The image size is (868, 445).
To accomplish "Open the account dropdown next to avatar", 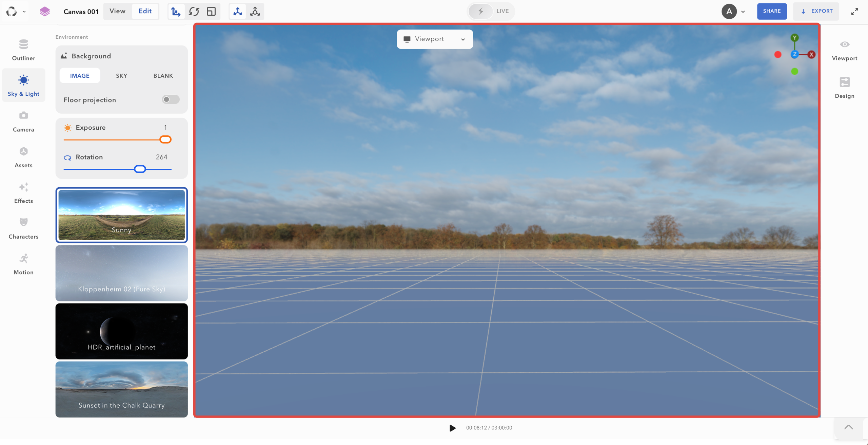I will (x=743, y=11).
